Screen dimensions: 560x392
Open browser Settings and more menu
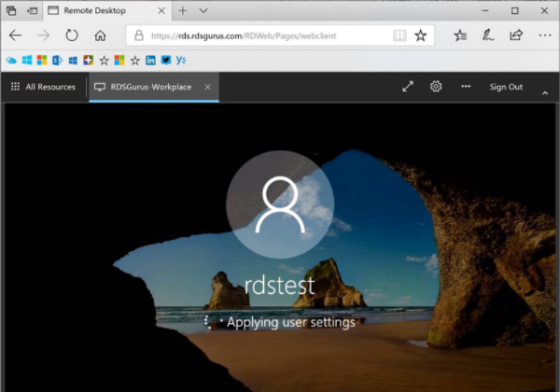[x=543, y=35]
